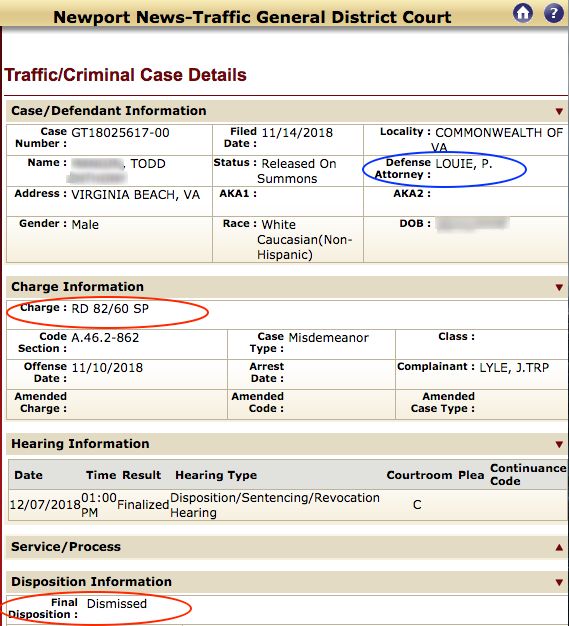Viewport: 569px width, 626px height.
Task: Collapse the Case/Defendant Information section arrow
Action: pos(559,112)
